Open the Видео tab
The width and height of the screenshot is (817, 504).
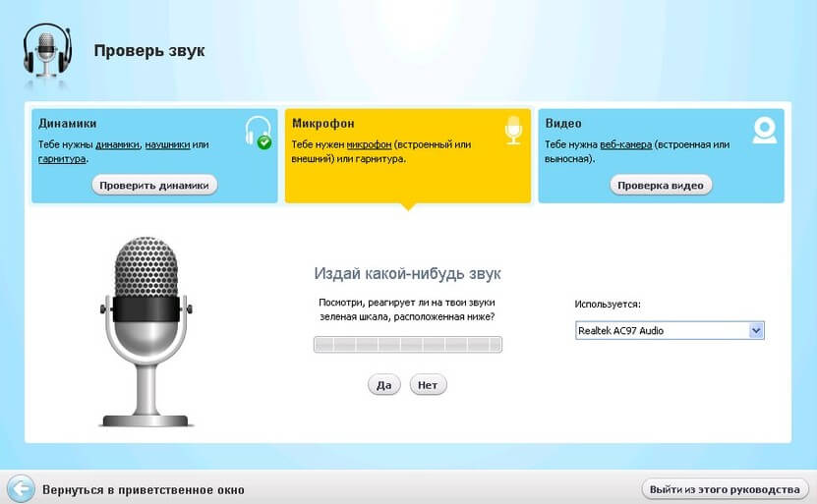[x=563, y=124]
